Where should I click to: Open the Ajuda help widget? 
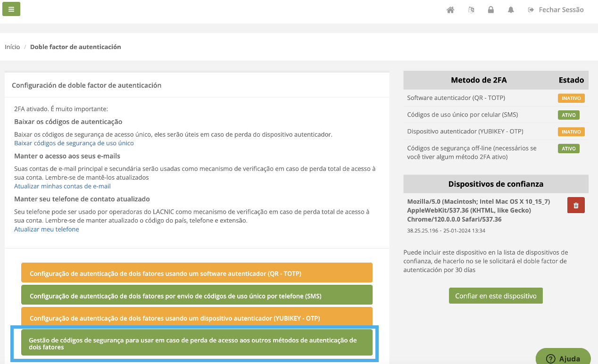563,358
